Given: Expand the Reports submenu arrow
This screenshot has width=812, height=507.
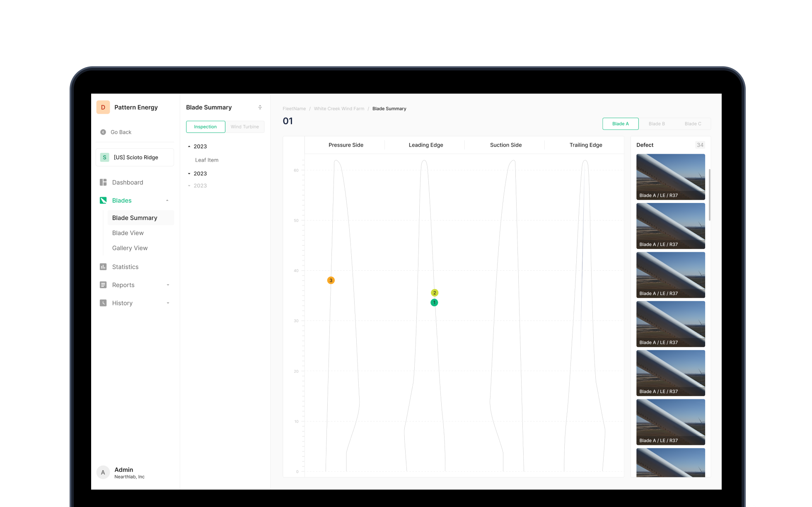Looking at the screenshot, I should coord(168,285).
